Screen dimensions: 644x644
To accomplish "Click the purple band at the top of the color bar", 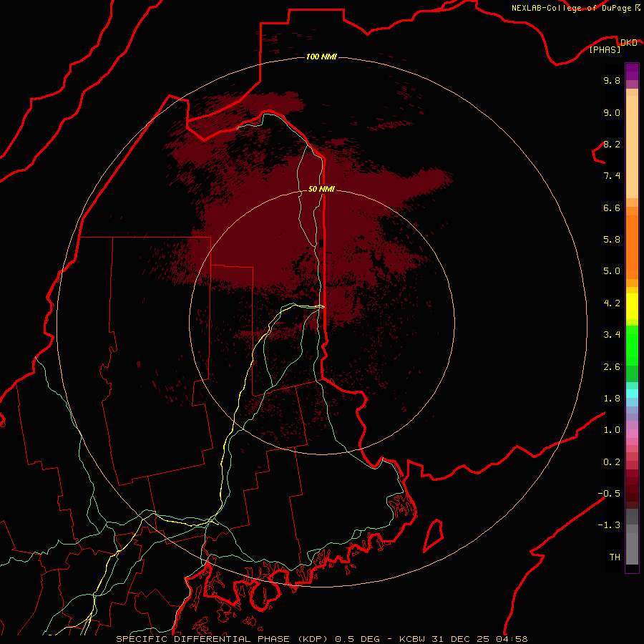I will [632, 72].
